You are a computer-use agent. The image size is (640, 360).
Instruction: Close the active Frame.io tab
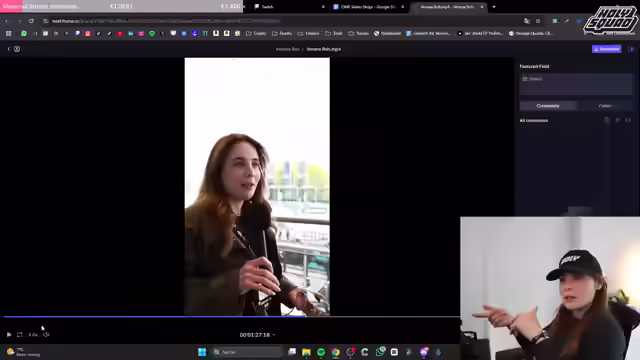click(482, 7)
